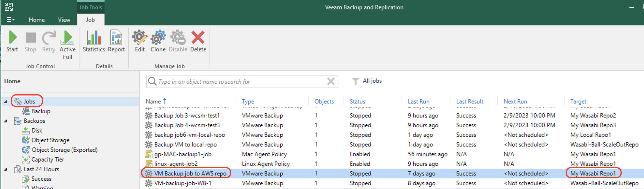Open Object Storage in the tree
Viewport: 644px width, 189px height.
50,140
